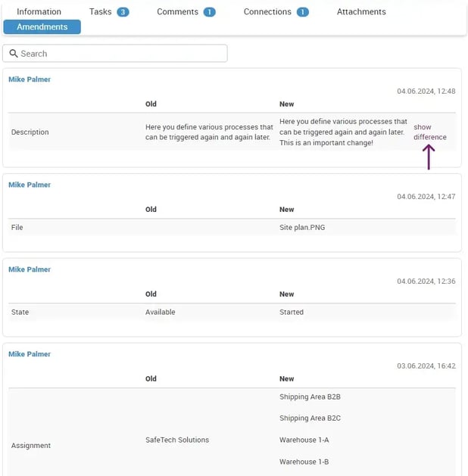
Task: Switch to the Tasks tab
Action: click(x=100, y=12)
